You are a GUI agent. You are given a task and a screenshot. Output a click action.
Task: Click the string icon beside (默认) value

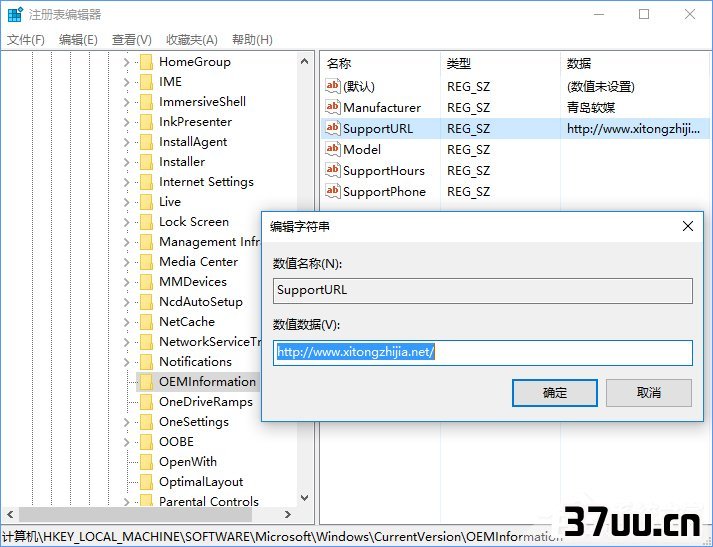[333, 86]
